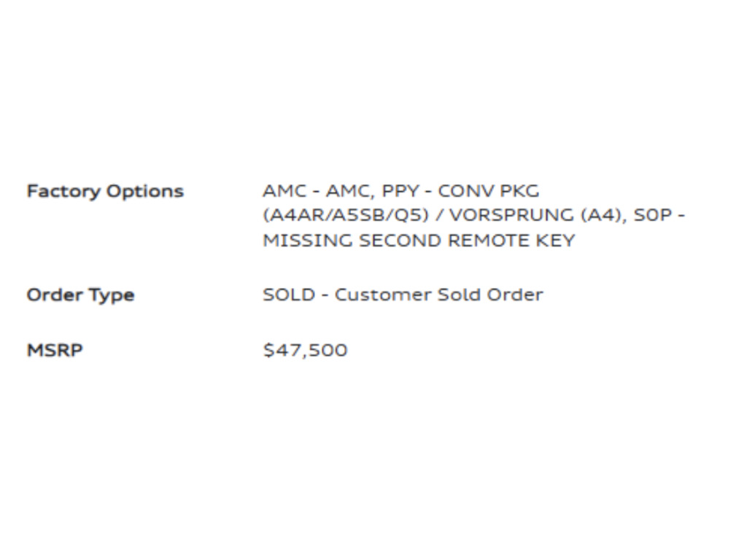Click the PPY option code
This screenshot has width=747, height=560.
(x=400, y=192)
